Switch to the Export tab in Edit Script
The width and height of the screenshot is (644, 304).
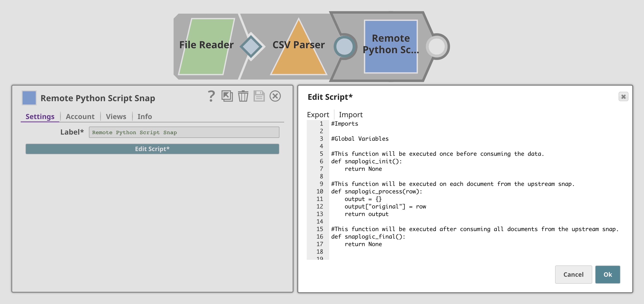tap(318, 114)
